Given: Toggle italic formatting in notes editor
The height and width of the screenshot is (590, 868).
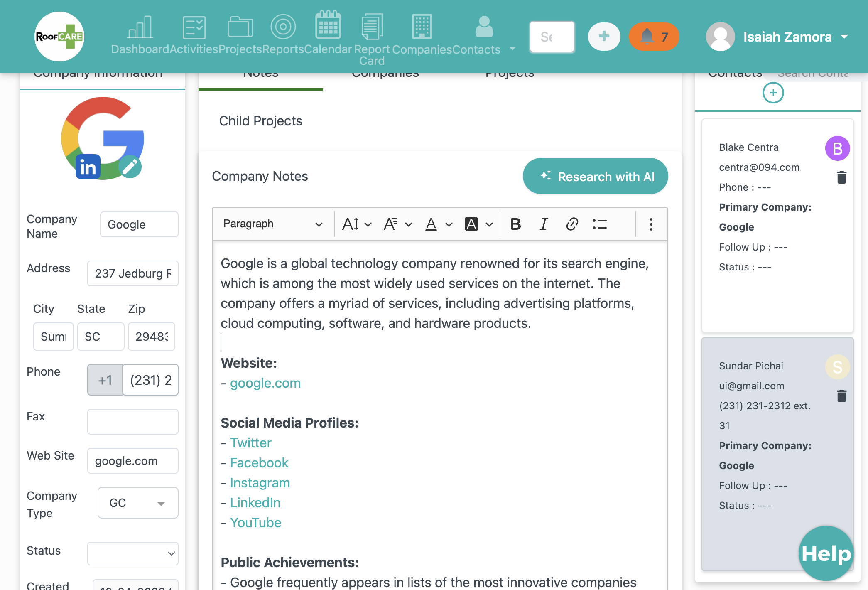Looking at the screenshot, I should pyautogui.click(x=544, y=224).
